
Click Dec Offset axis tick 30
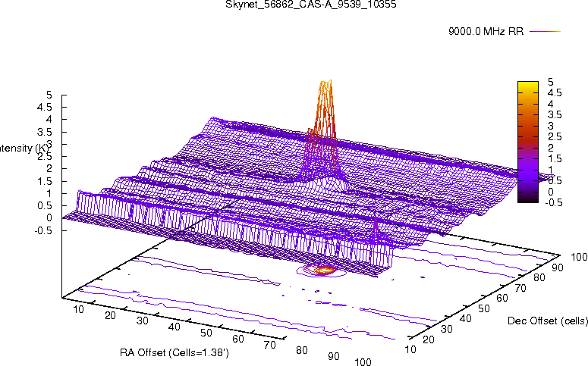click(447, 330)
